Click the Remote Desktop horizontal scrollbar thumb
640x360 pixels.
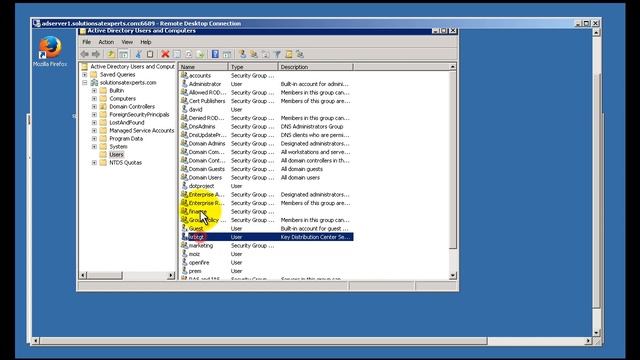coord(263,340)
